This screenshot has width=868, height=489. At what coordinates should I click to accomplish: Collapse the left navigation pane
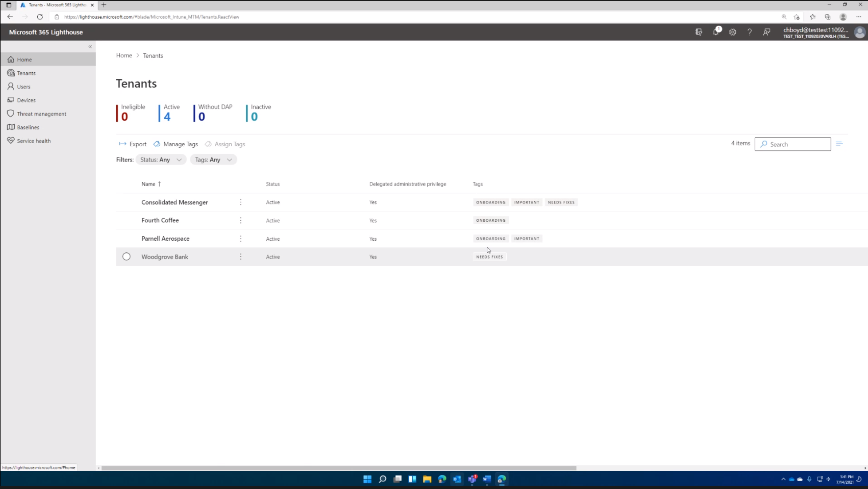(x=90, y=47)
